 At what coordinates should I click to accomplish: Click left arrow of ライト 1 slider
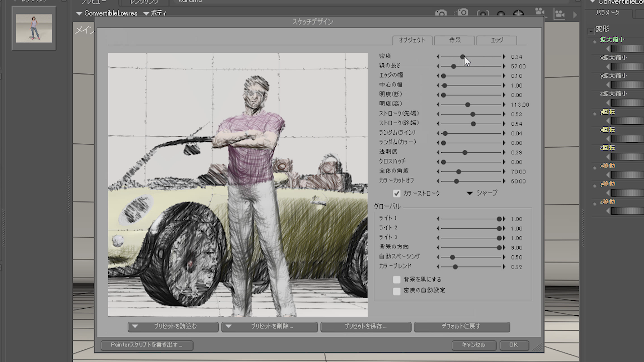click(x=438, y=219)
